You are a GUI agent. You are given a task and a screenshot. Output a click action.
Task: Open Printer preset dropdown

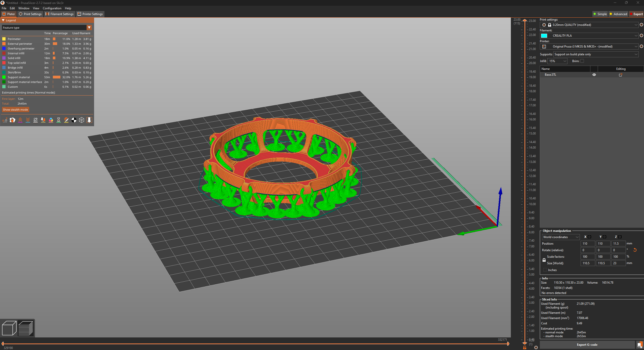click(x=589, y=47)
